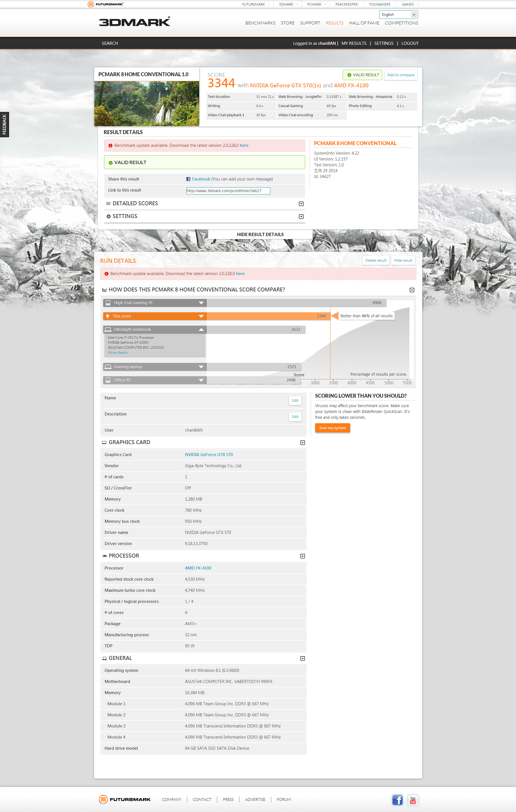Collapse Ultralight notebook details

(x=201, y=330)
